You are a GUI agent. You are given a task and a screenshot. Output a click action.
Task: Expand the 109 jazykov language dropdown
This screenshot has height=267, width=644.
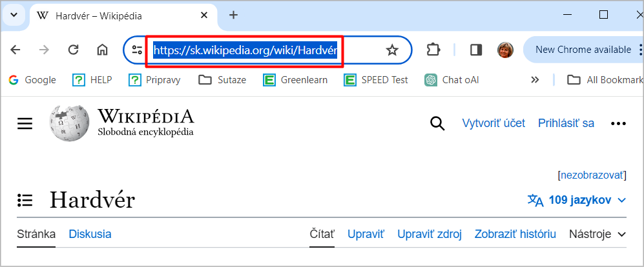[x=577, y=200]
